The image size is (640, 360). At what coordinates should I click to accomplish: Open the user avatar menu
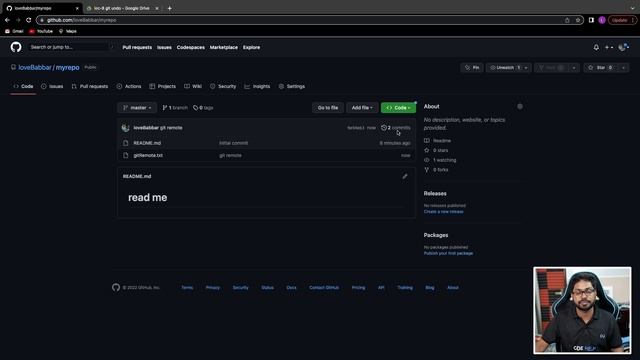tap(623, 47)
